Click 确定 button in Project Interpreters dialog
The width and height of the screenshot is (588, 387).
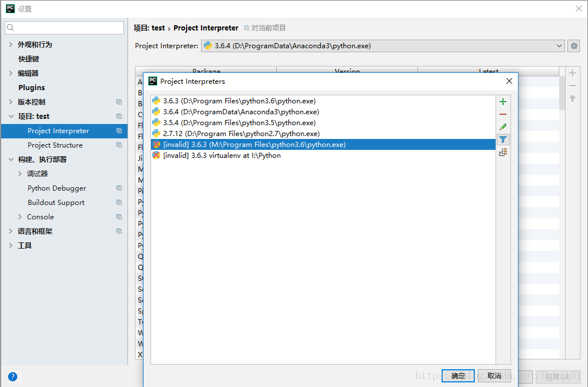click(458, 376)
